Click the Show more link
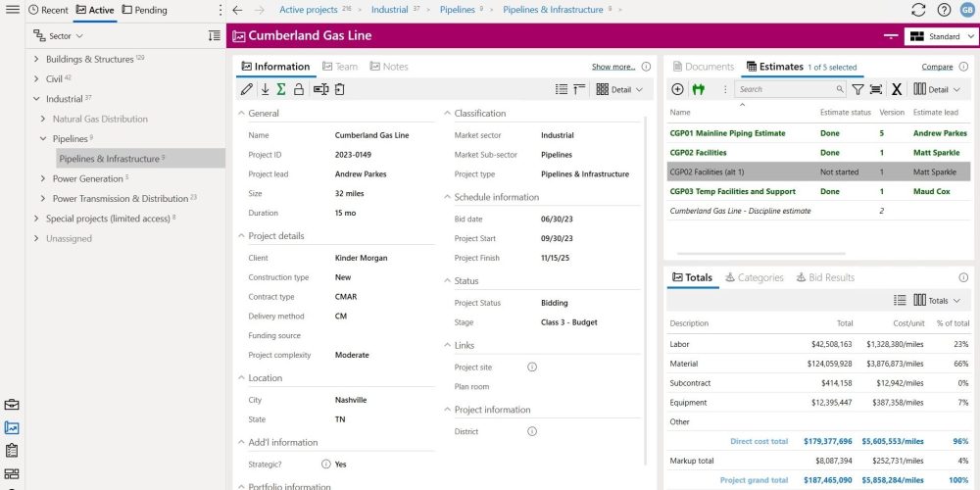This screenshot has width=980, height=490. (613, 67)
